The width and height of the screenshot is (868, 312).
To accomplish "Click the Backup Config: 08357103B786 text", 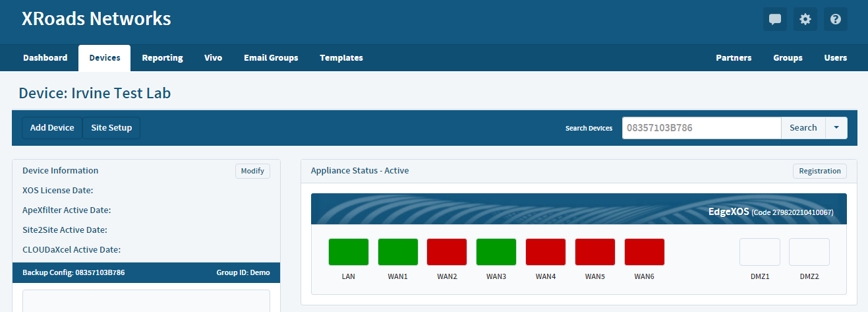I will coord(74,272).
